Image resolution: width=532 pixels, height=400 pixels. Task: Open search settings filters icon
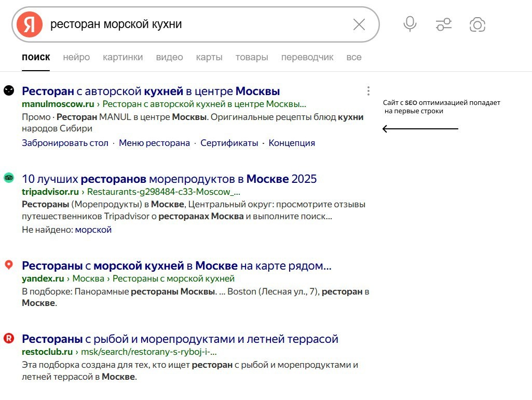click(x=443, y=24)
